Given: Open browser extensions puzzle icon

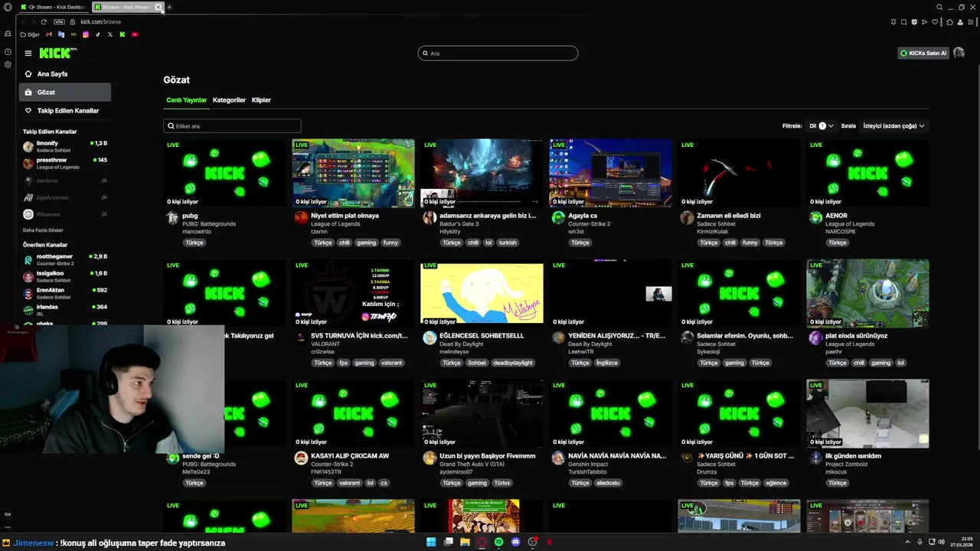Looking at the screenshot, I should coord(950,21).
